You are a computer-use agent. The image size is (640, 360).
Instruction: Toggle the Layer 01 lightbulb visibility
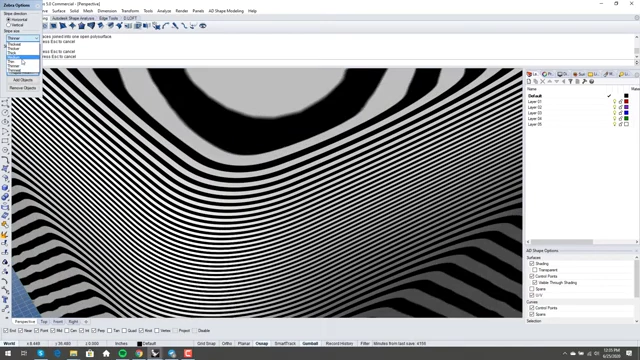coord(614,102)
